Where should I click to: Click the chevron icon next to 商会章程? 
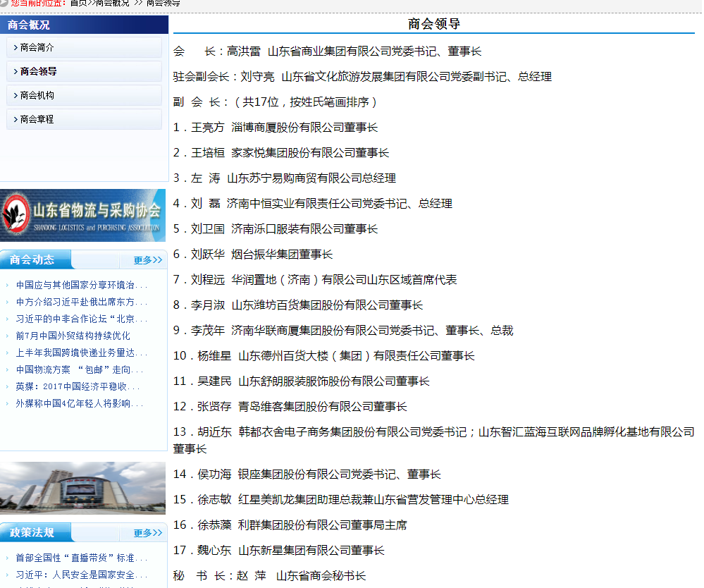click(x=16, y=120)
